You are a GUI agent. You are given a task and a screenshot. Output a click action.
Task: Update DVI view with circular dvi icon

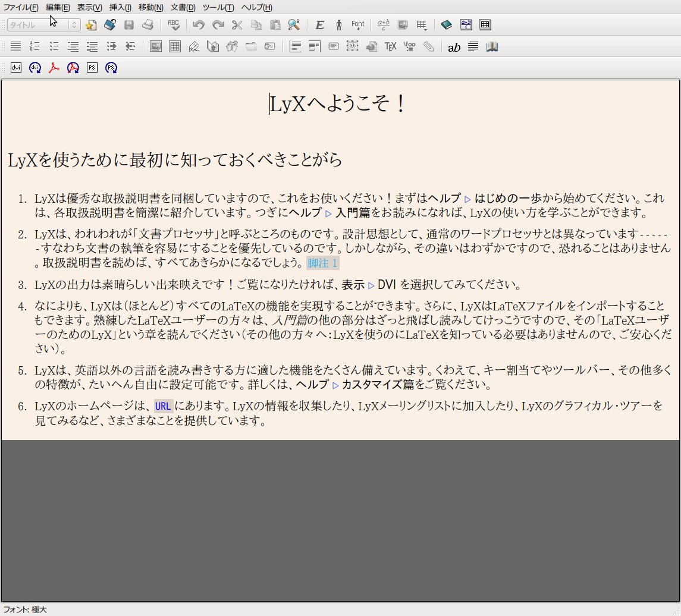[x=35, y=68]
